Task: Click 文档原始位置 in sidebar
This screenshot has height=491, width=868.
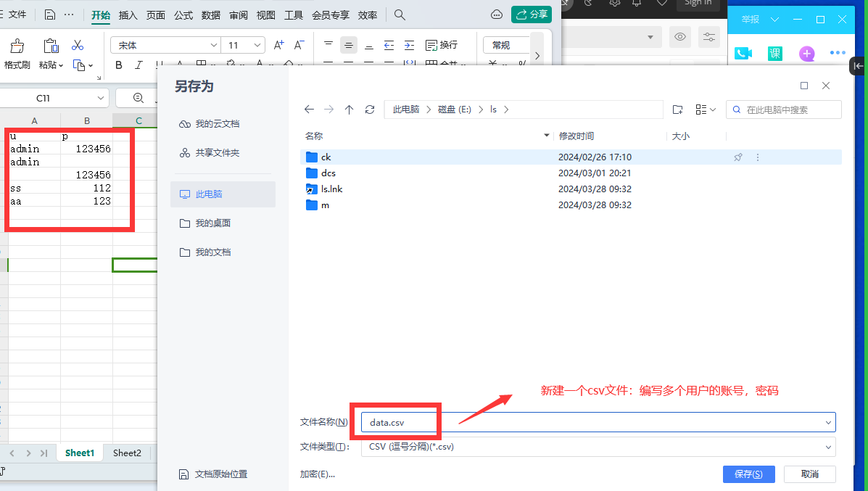Action: click(x=213, y=474)
